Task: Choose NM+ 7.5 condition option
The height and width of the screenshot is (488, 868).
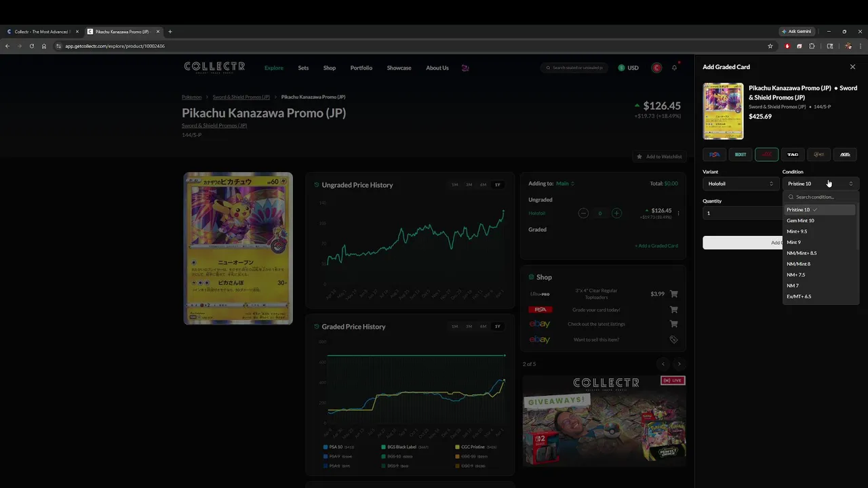Action: (x=819, y=274)
